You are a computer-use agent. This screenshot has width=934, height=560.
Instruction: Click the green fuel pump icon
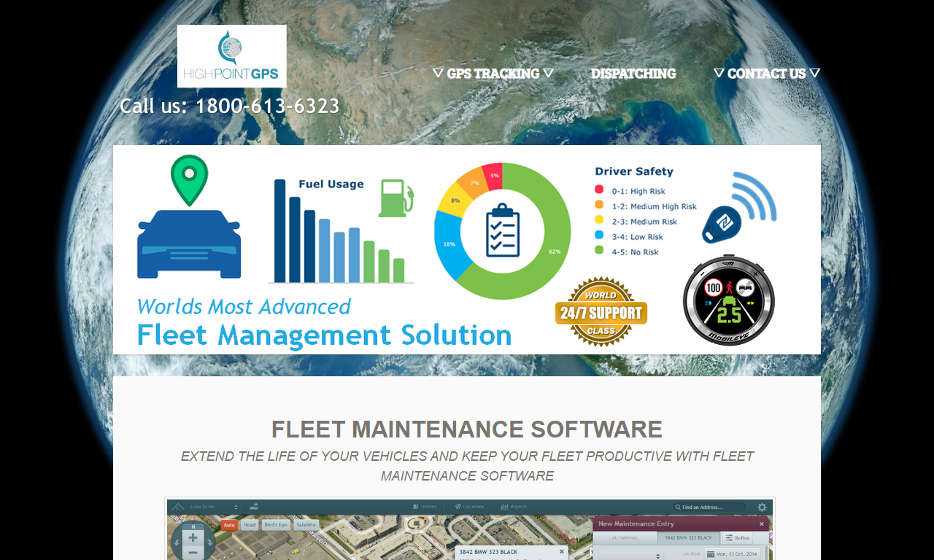pyautogui.click(x=396, y=198)
